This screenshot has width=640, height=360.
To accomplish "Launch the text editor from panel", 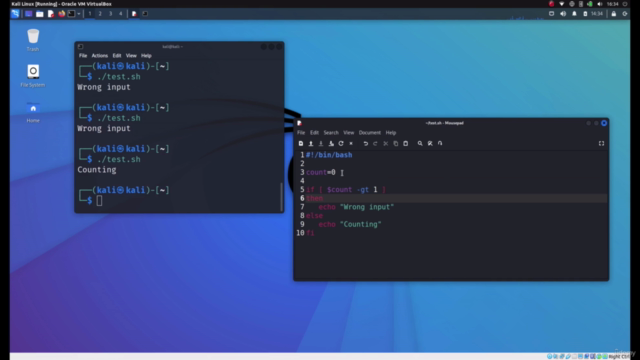I will click(x=51, y=13).
